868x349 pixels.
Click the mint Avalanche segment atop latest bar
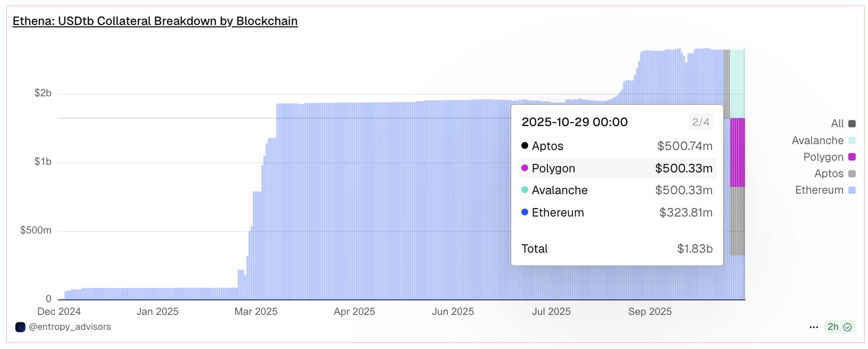tap(738, 83)
